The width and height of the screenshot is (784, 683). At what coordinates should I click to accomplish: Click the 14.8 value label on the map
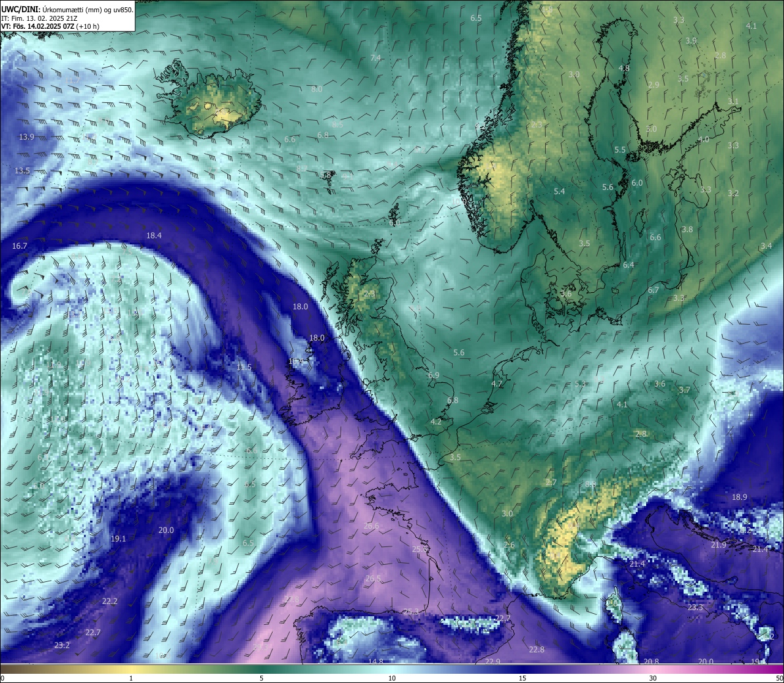(x=376, y=662)
